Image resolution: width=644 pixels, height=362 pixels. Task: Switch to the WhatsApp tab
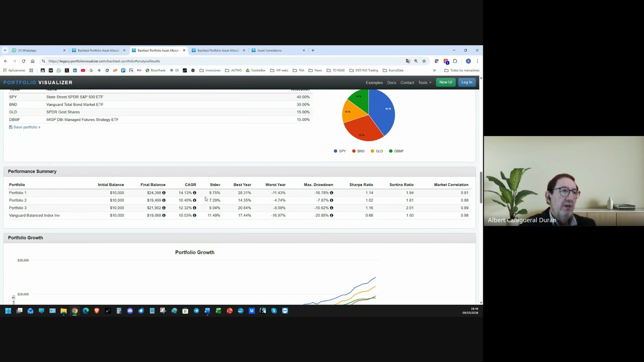[39, 50]
